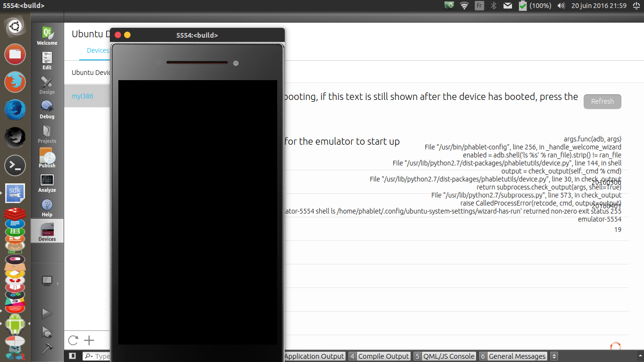
Task: Close the emulator window with the red button
Action: [x=118, y=35]
